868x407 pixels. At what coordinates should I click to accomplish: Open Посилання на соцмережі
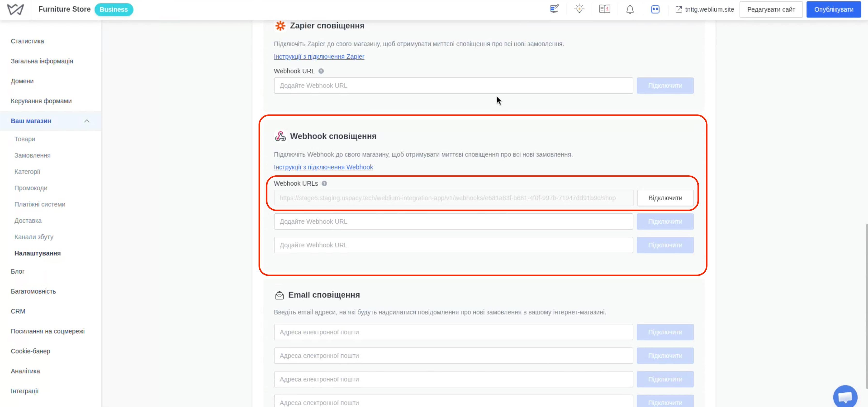click(47, 331)
